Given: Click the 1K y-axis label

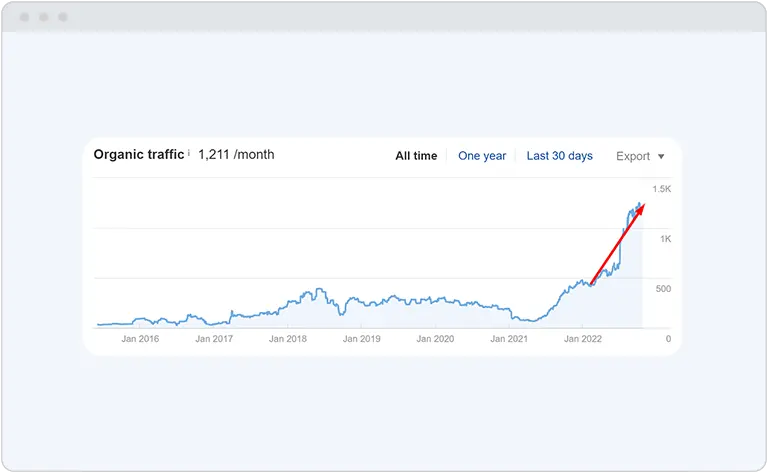Looking at the screenshot, I should pos(665,239).
